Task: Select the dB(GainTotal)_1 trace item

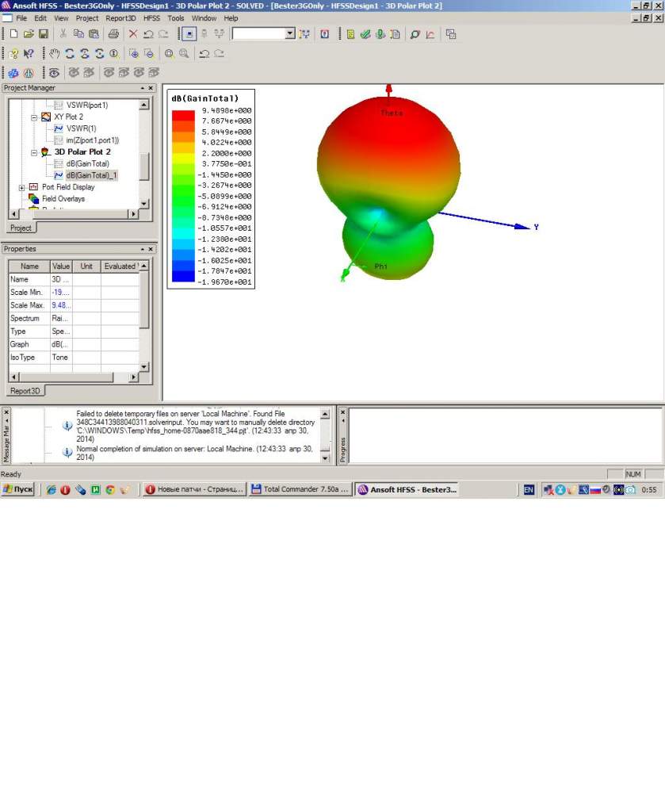Action: click(x=92, y=175)
